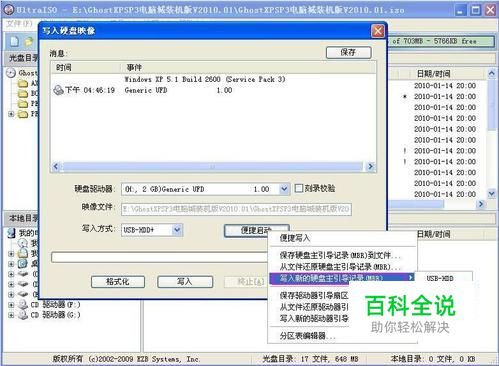499x366 pixels.
Task: Expand the last folder in the disc tree
Action: coord(11,114)
